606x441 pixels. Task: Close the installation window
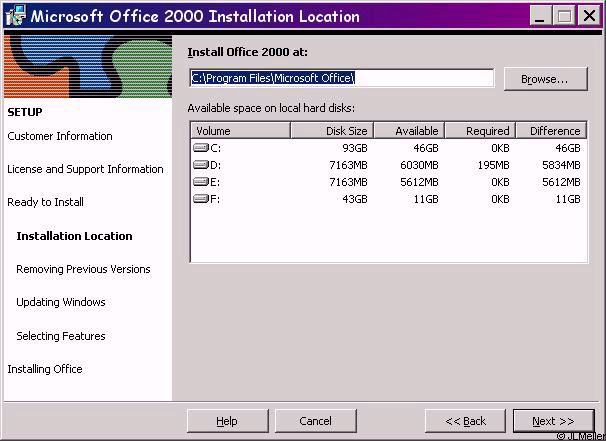(x=589, y=16)
